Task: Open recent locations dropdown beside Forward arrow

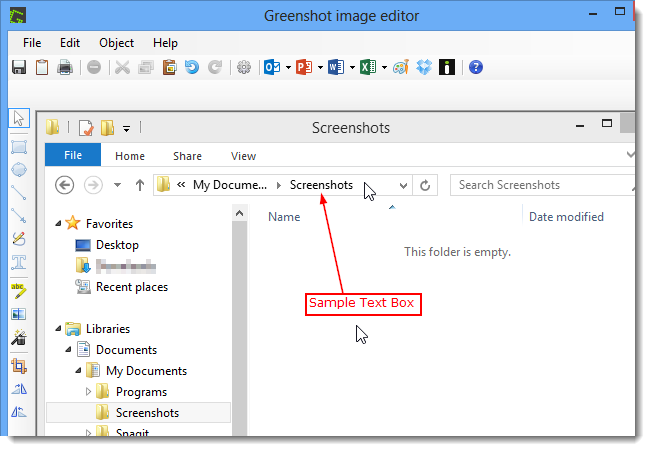Action: tap(117, 185)
